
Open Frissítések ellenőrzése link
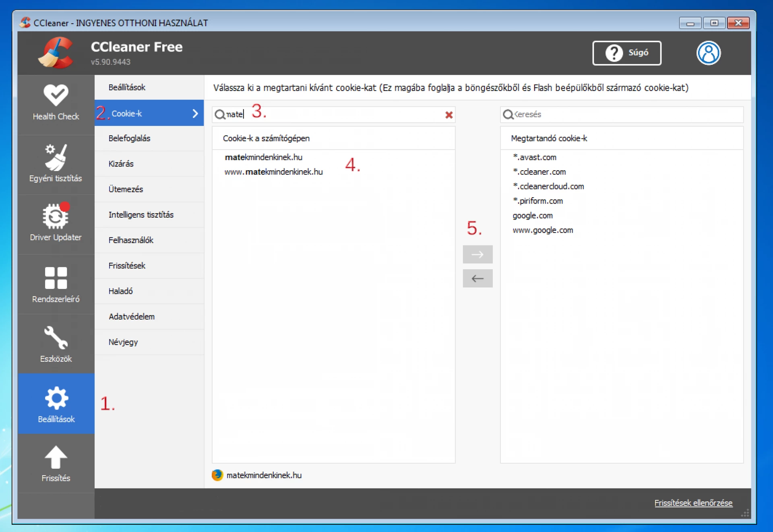click(x=693, y=503)
